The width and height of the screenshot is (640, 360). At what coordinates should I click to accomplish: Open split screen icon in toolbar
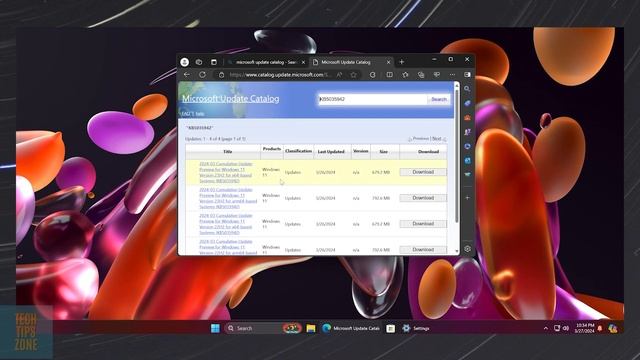[389, 75]
